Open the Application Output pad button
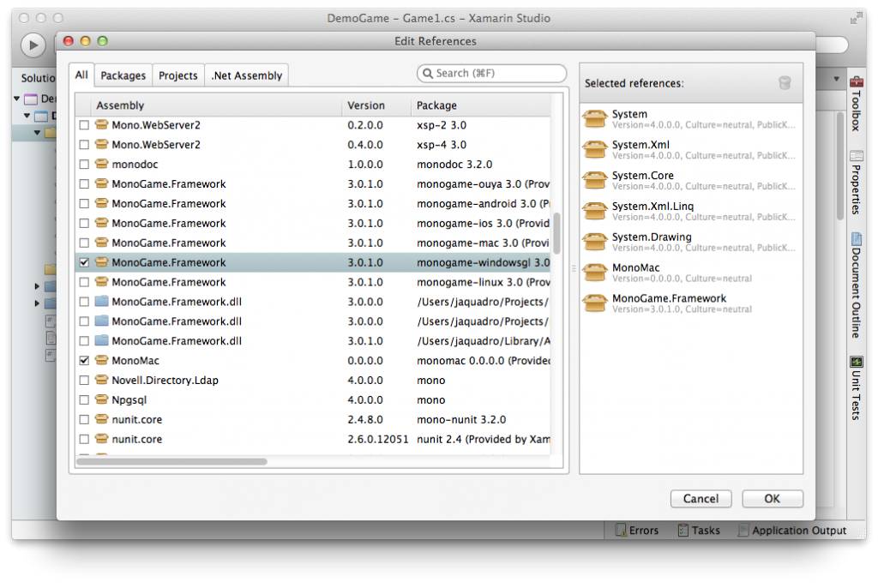Image resolution: width=878 pixels, height=588 pixels. (x=792, y=530)
